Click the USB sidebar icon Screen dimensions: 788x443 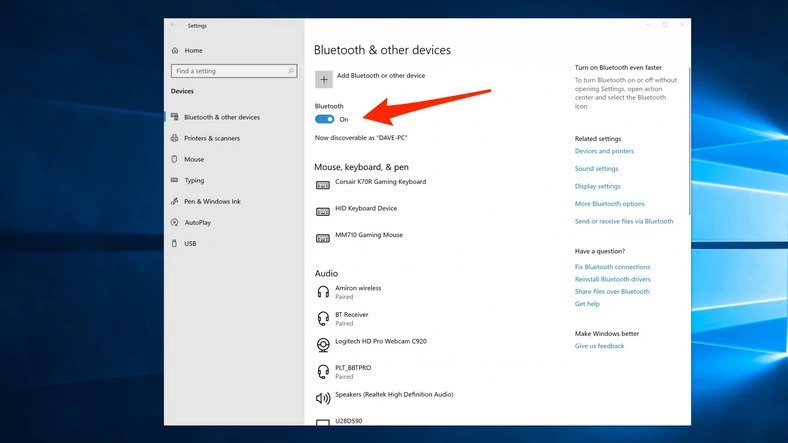[174, 243]
